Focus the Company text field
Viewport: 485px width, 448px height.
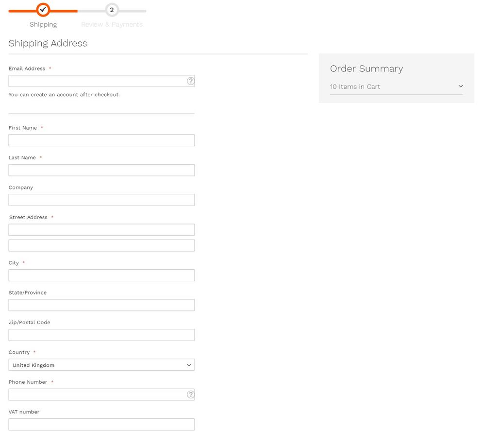point(101,200)
